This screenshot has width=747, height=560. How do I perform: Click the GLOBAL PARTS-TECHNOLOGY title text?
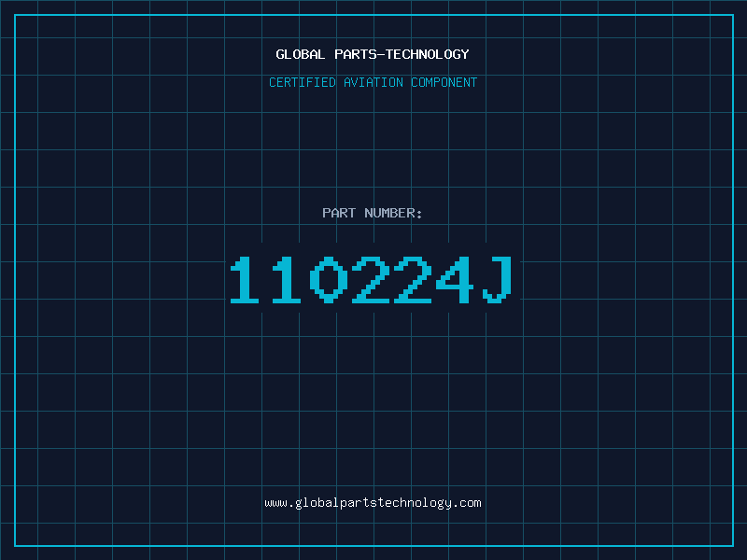pyautogui.click(x=373, y=54)
